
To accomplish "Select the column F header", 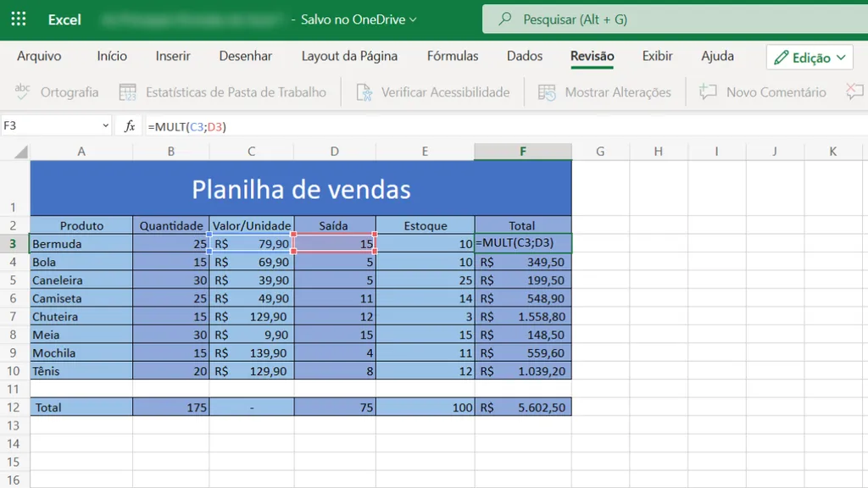I will point(523,151).
